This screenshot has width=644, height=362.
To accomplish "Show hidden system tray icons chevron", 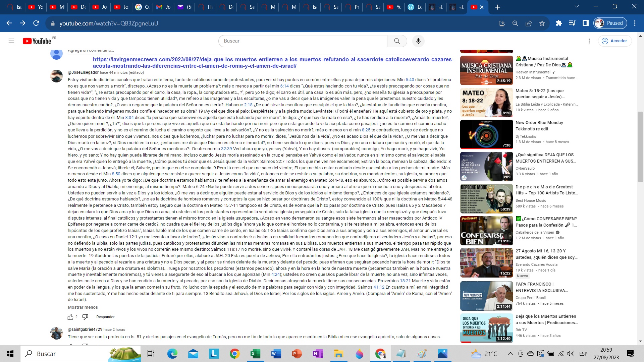I will (x=510, y=354).
